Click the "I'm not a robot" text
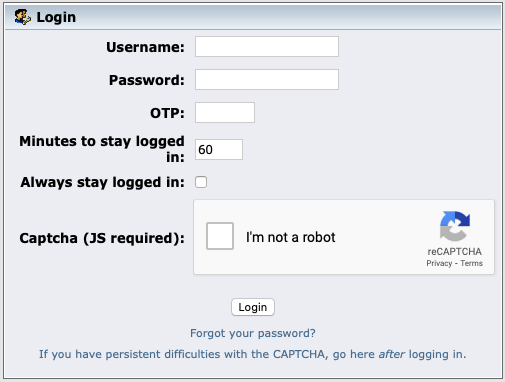 291,237
